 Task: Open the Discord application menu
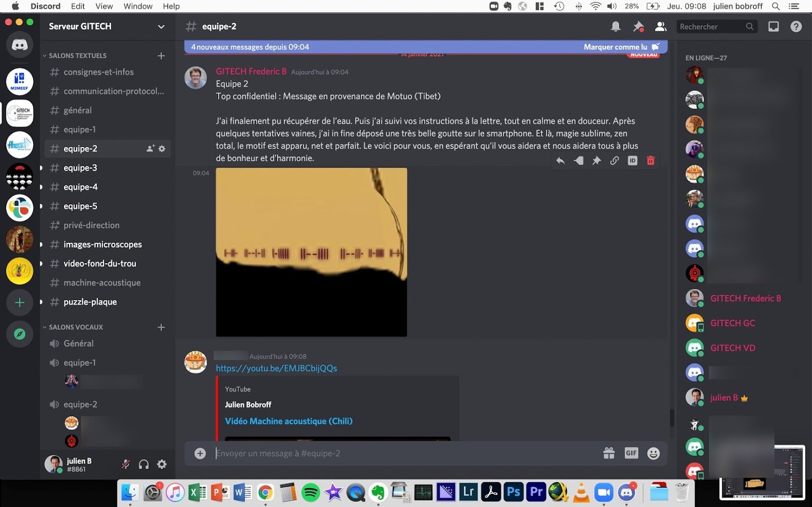click(x=45, y=6)
